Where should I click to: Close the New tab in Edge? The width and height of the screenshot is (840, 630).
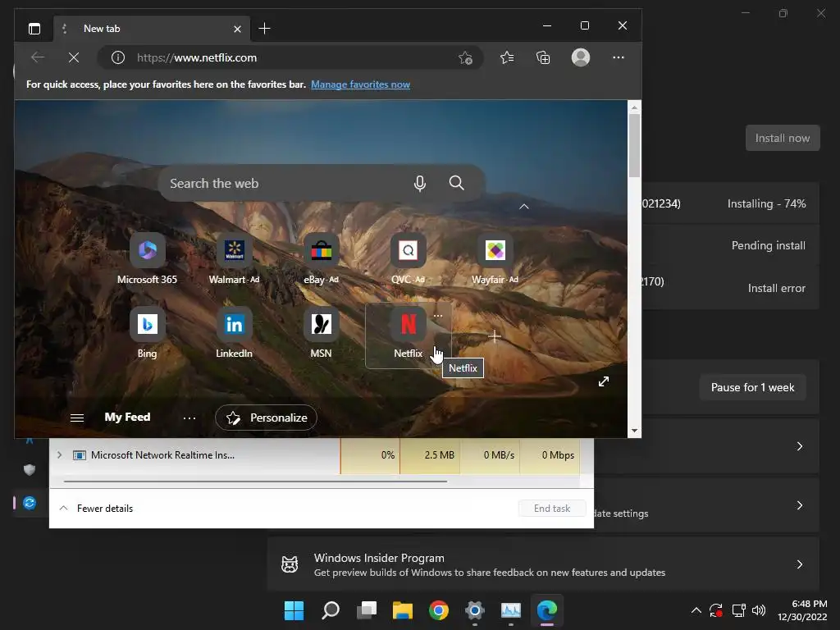[237, 29]
